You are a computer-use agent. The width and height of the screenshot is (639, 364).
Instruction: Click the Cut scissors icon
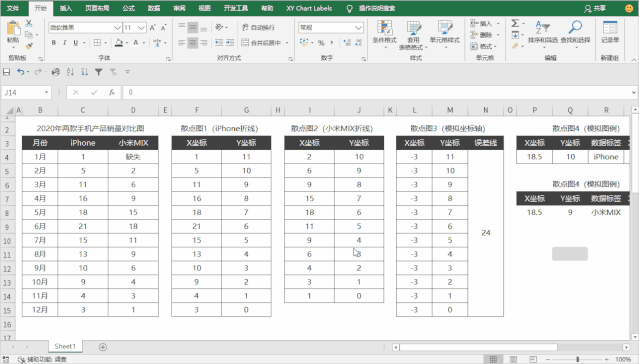pyautogui.click(x=29, y=23)
